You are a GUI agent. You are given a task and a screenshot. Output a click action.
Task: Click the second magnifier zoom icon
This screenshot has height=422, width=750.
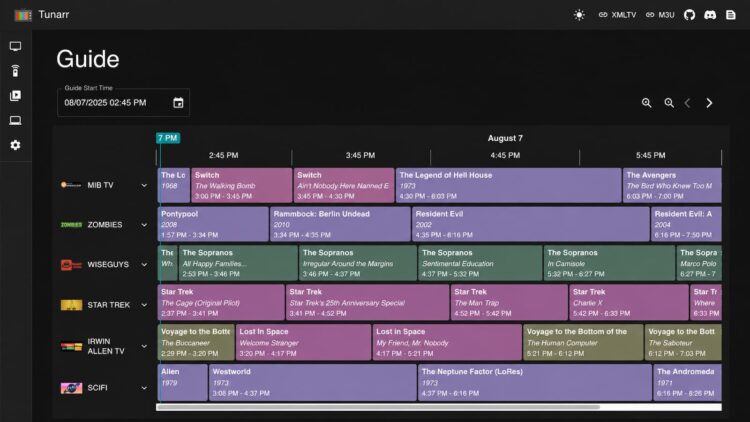click(x=669, y=103)
